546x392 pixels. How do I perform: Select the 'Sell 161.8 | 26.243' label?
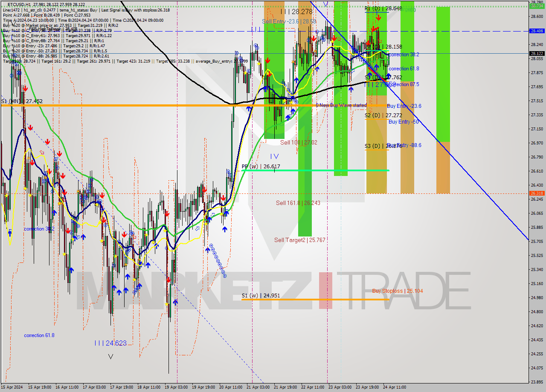298,203
